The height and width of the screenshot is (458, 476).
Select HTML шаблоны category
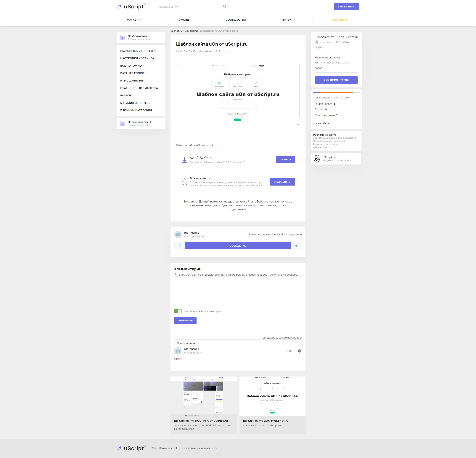pyautogui.click(x=132, y=80)
